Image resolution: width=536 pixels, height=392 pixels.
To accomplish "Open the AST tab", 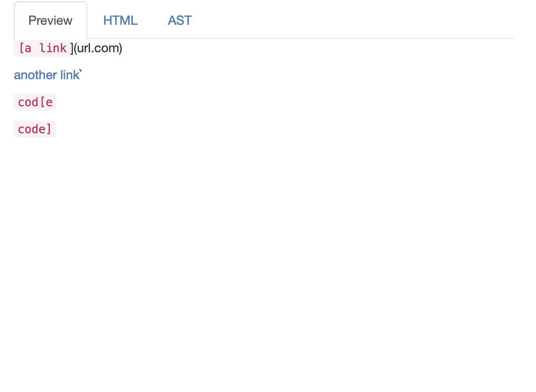I will point(180,21).
